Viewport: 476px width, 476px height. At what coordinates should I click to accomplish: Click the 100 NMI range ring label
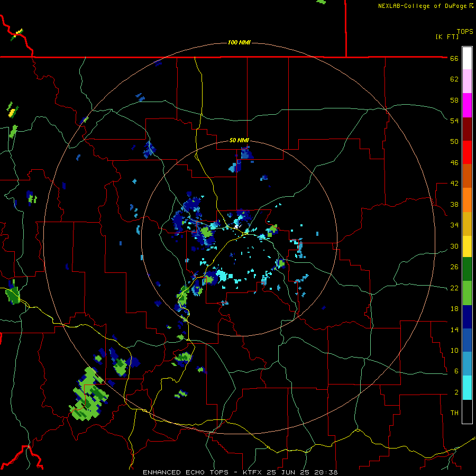click(239, 42)
